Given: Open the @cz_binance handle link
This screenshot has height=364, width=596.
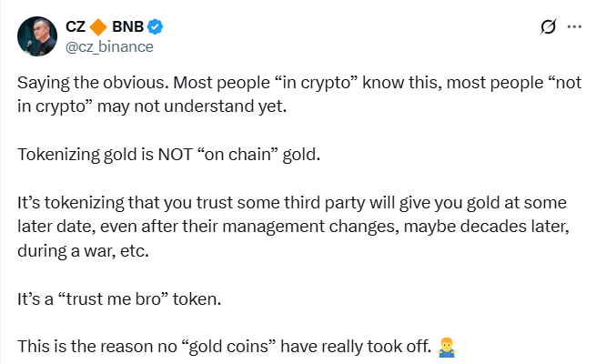Looking at the screenshot, I should click(x=110, y=46).
